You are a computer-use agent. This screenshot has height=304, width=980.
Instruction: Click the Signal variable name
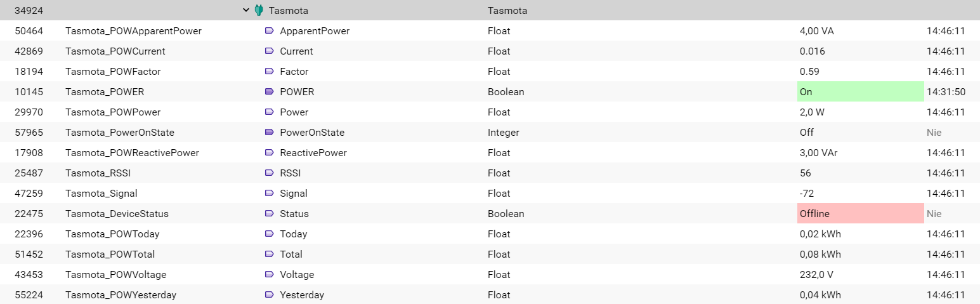tap(294, 193)
